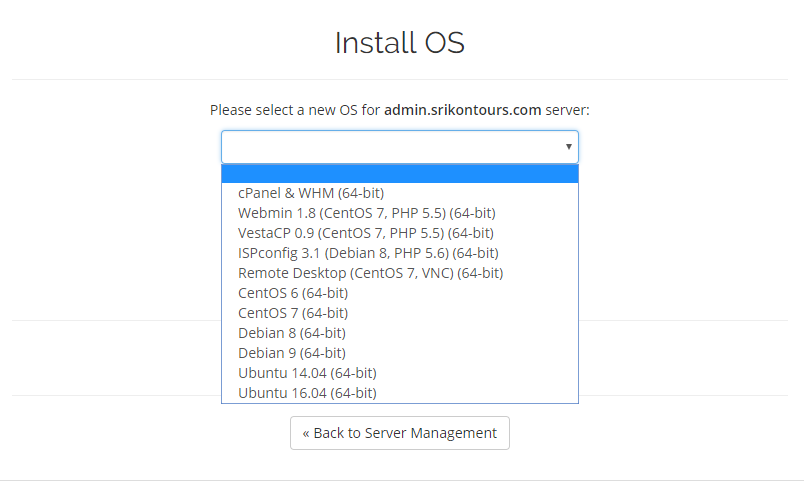Choose cPanel & WHM (64-bit) option
Viewport: 804px width, 481px height.
[311, 193]
